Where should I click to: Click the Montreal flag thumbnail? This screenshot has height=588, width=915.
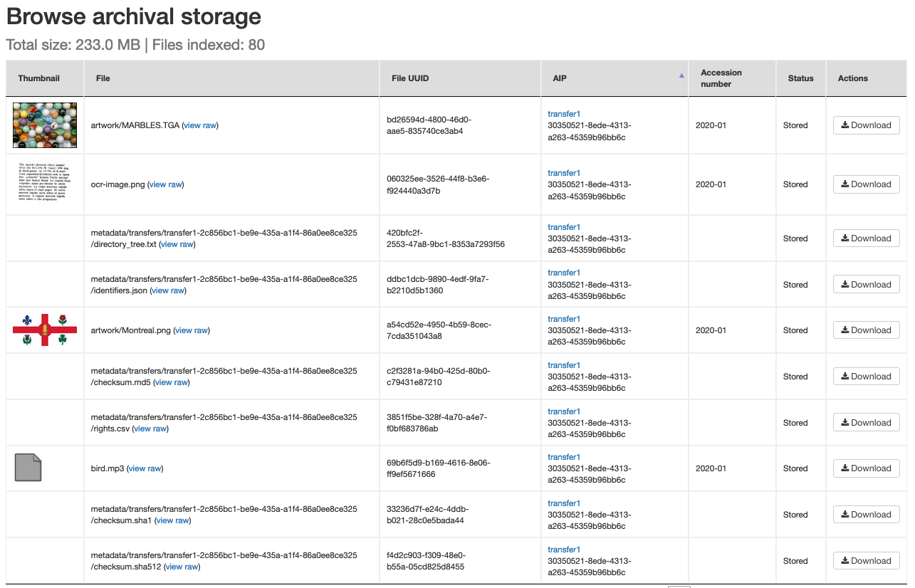[x=44, y=330]
